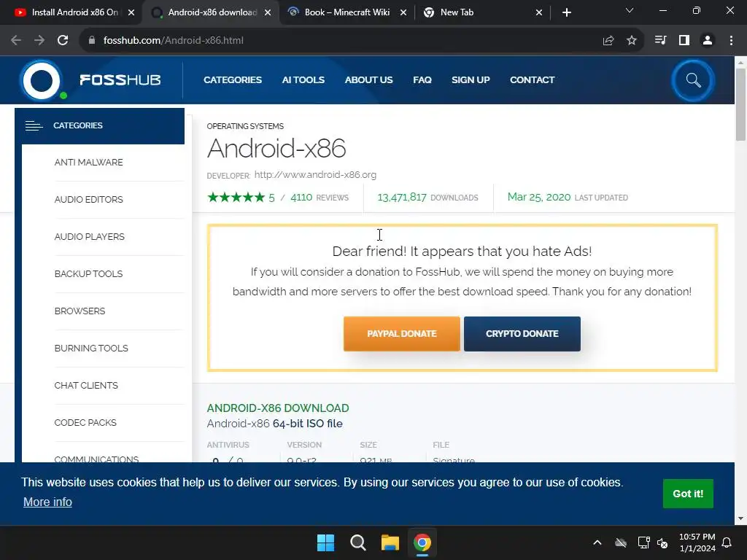Select CODEC PACKS category
Screen dimensions: 747x560
85,422
